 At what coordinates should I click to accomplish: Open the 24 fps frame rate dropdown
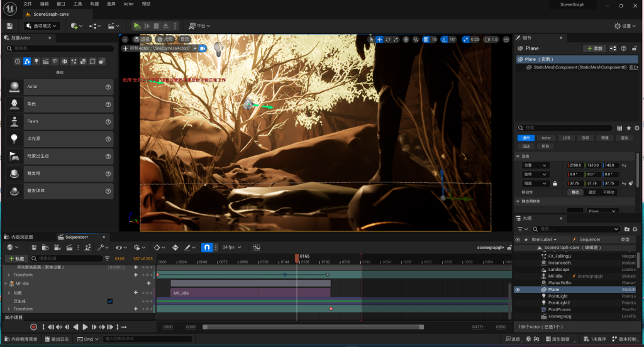(232, 247)
